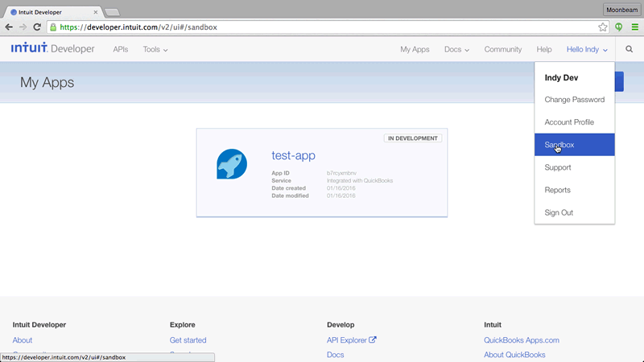Expand the Tools dropdown
The height and width of the screenshot is (362, 644).
click(x=155, y=49)
